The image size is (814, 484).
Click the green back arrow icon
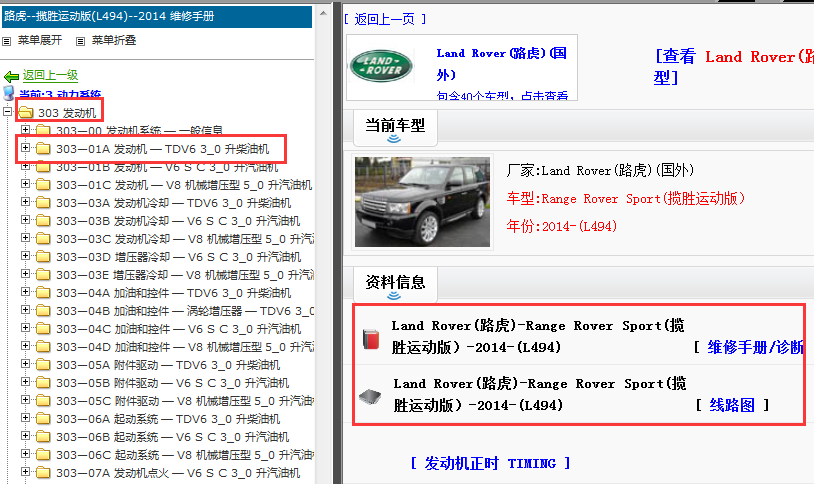click(x=11, y=76)
